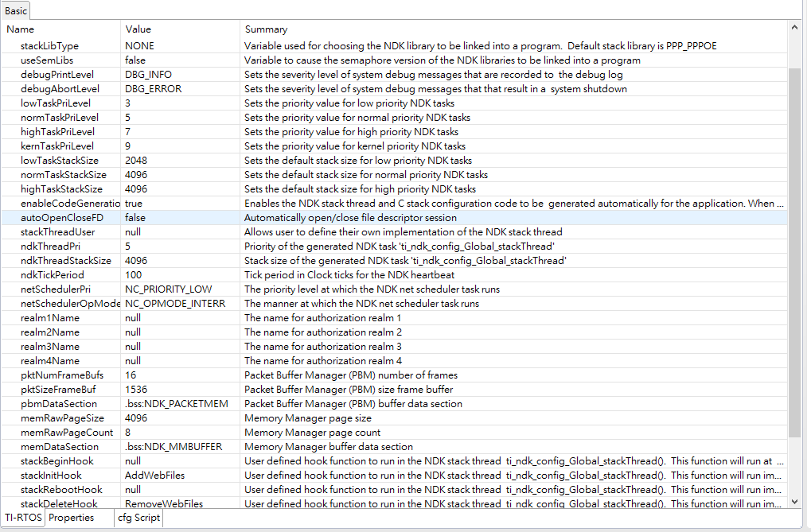811x532 pixels.
Task: Select the stackLibType property name
Action: tap(49, 46)
